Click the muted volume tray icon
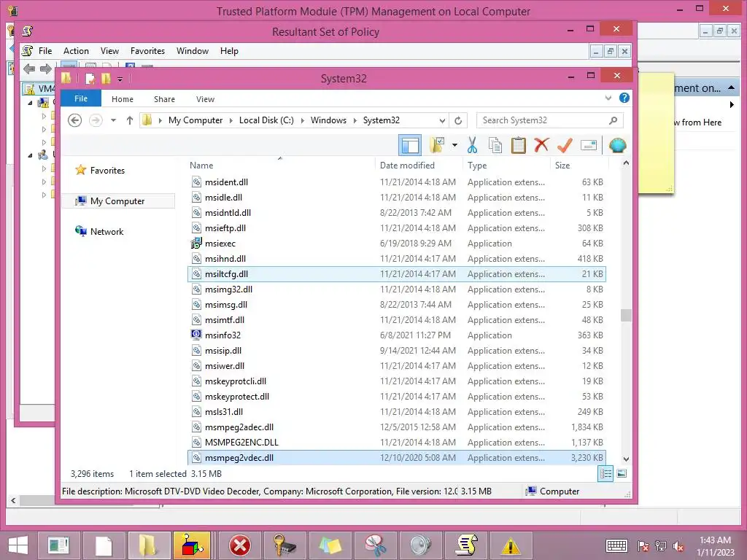The width and height of the screenshot is (747, 560). (x=678, y=547)
